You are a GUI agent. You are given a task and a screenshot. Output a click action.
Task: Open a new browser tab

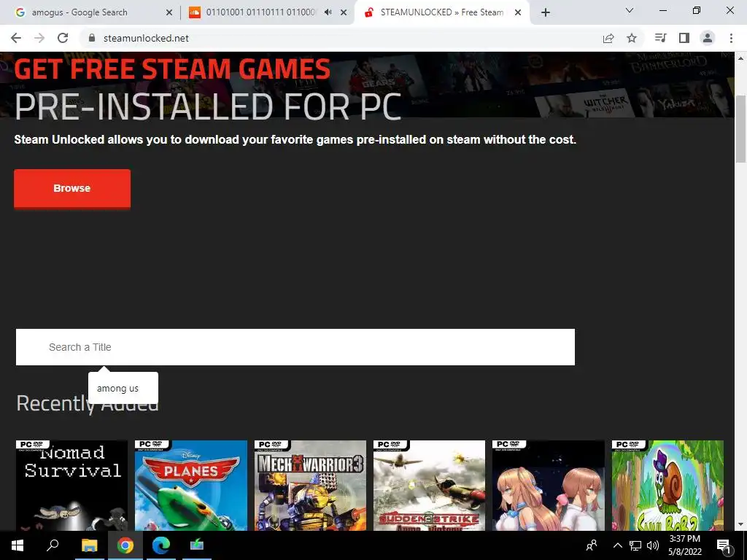point(546,12)
